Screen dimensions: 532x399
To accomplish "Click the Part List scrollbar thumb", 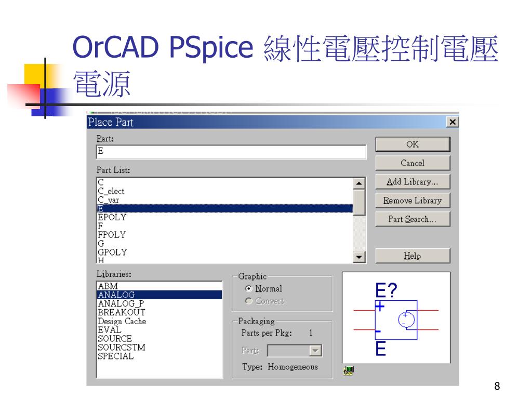I will (x=359, y=202).
